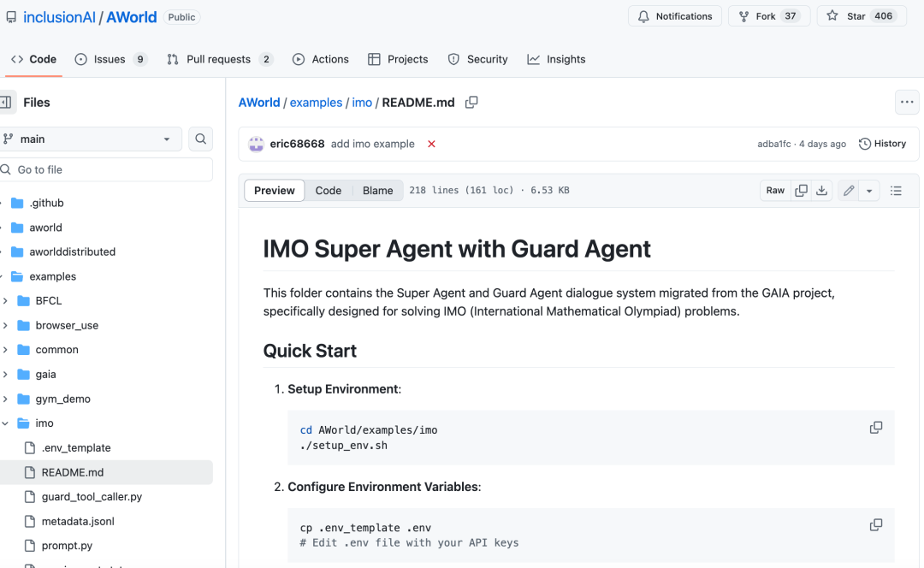
Task: Copy the file path icon
Action: [x=471, y=103]
